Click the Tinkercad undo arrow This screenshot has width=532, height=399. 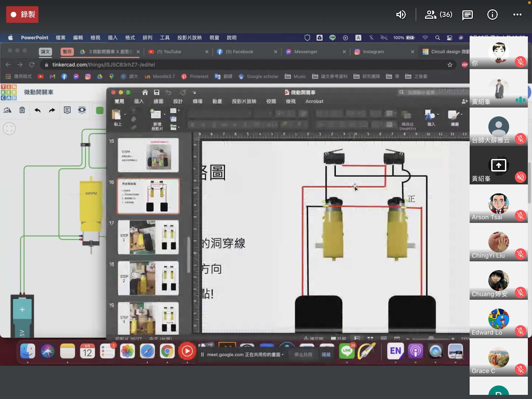[x=37, y=110]
